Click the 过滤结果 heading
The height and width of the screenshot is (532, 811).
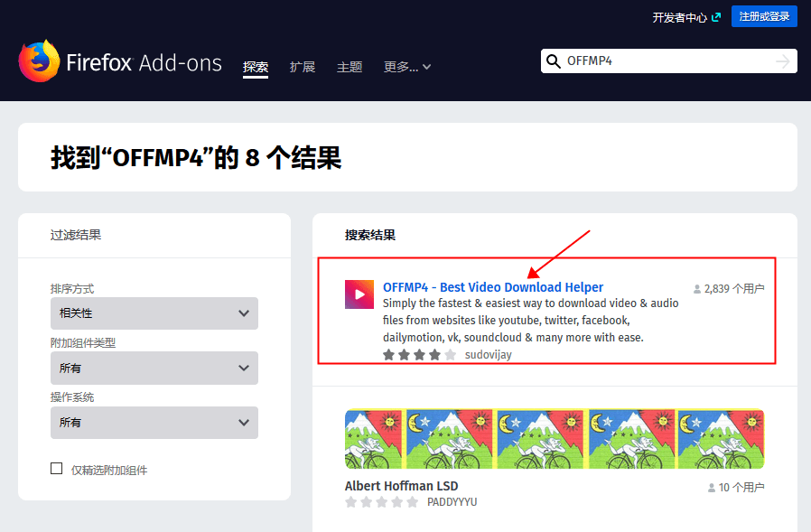[76, 235]
